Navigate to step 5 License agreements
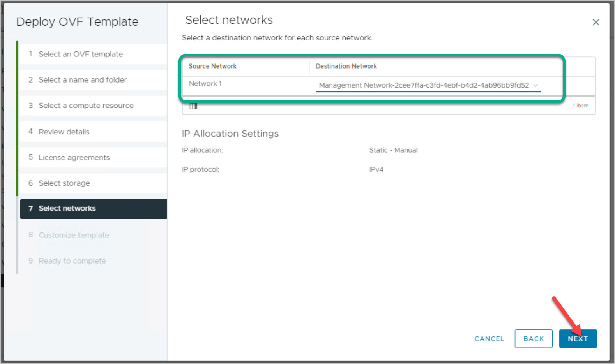 coord(74,157)
